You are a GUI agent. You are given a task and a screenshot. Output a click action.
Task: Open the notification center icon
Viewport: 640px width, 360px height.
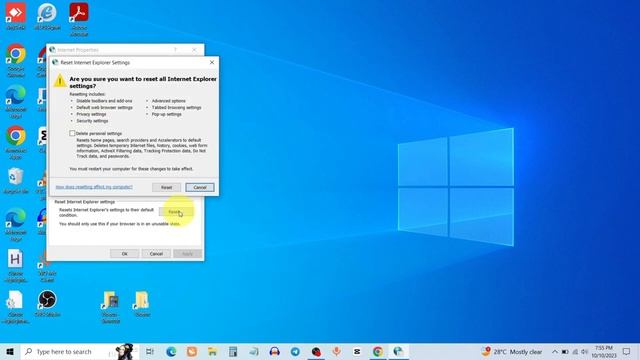[627, 351]
